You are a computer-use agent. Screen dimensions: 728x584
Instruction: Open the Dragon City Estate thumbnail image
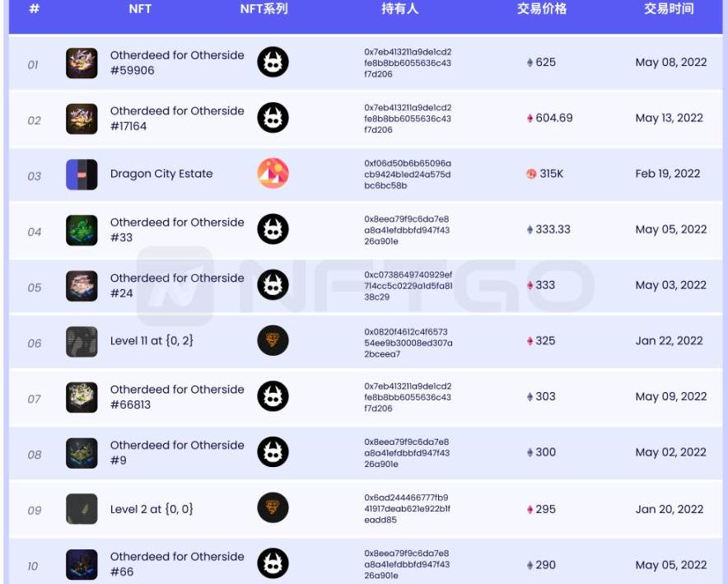[x=82, y=175]
